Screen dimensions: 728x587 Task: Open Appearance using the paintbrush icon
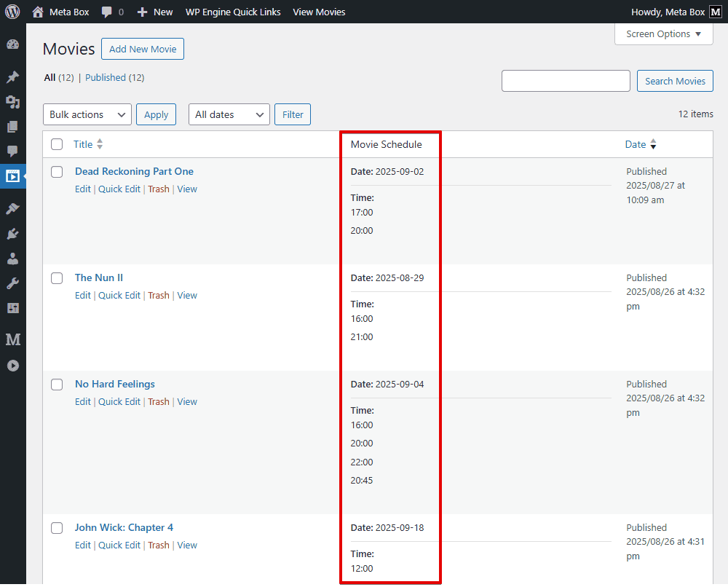coord(12,208)
